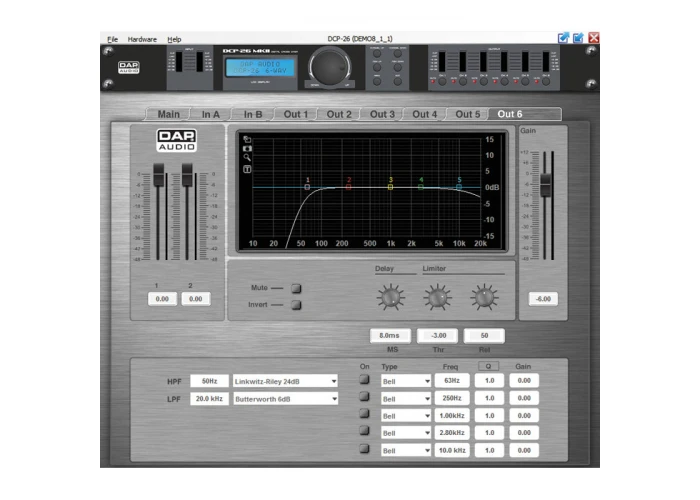
Task: Open the Bell type dropdown for 63Hz band
Action: 406,381
